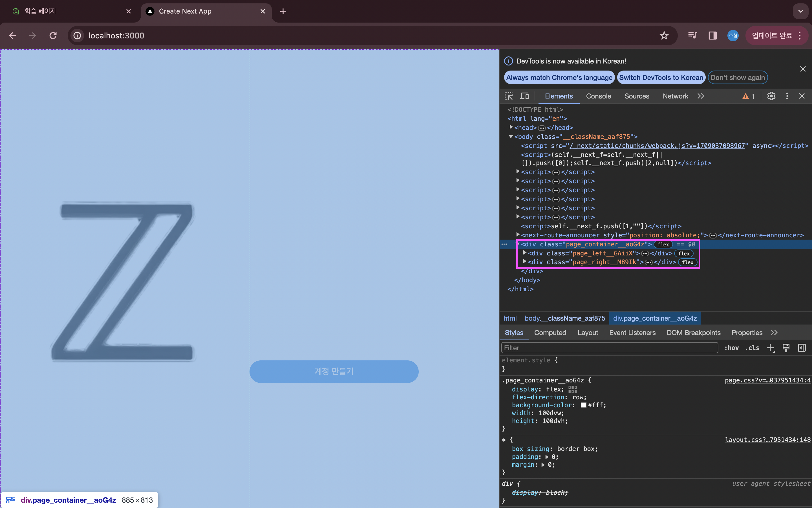Open the webpack.js script source link
The height and width of the screenshot is (508, 812).
click(657, 146)
